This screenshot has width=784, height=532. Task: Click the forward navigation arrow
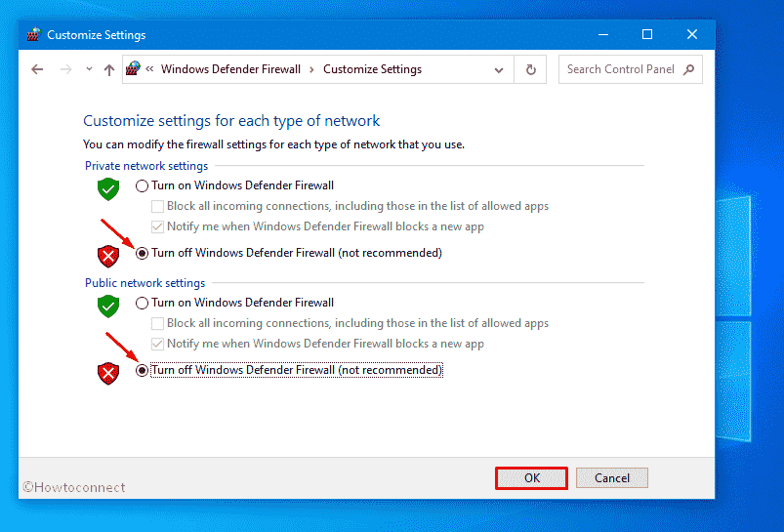click(65, 69)
